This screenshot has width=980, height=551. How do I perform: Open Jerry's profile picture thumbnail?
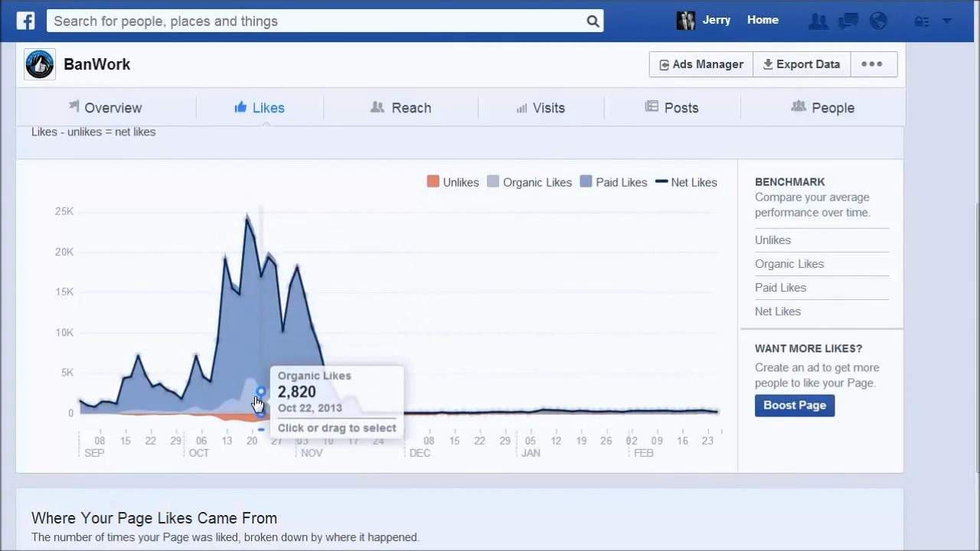tap(685, 21)
